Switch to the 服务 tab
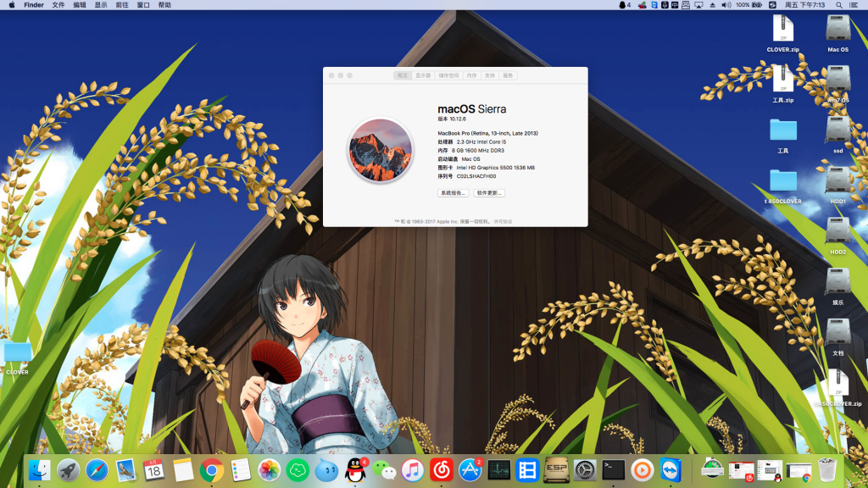868x488 pixels. click(509, 75)
